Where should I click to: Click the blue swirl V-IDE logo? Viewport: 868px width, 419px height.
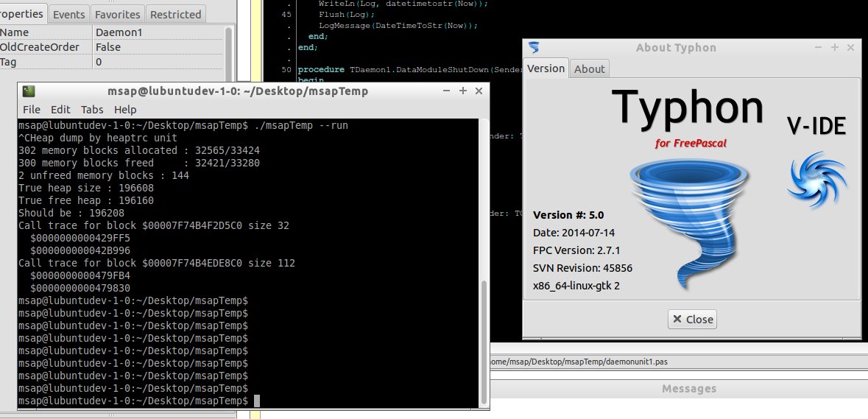[817, 180]
